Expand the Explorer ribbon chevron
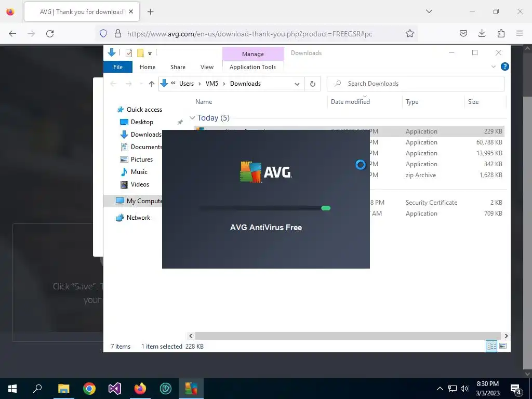Viewport: 532px width, 399px height. coord(494,66)
